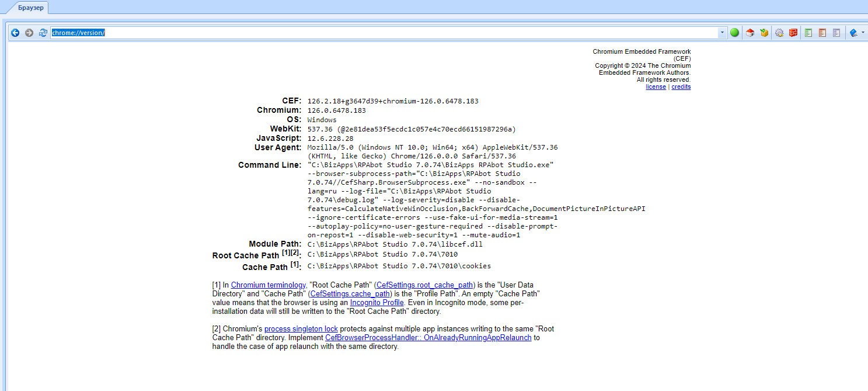Viewport: 868px width, 391px height.
Task: Click the gray forward navigation arrow
Action: pyautogui.click(x=29, y=33)
